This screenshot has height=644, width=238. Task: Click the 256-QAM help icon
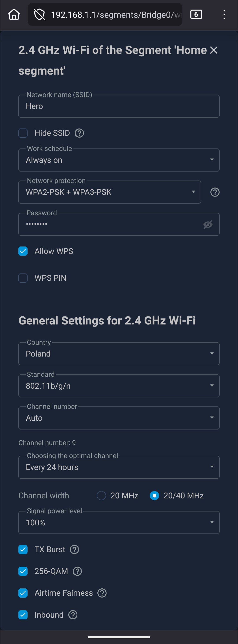77,571
